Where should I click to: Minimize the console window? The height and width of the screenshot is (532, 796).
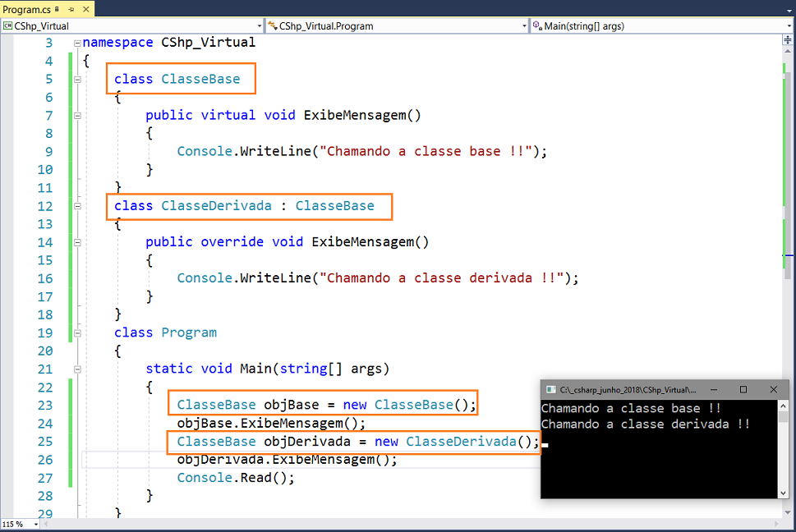click(714, 389)
